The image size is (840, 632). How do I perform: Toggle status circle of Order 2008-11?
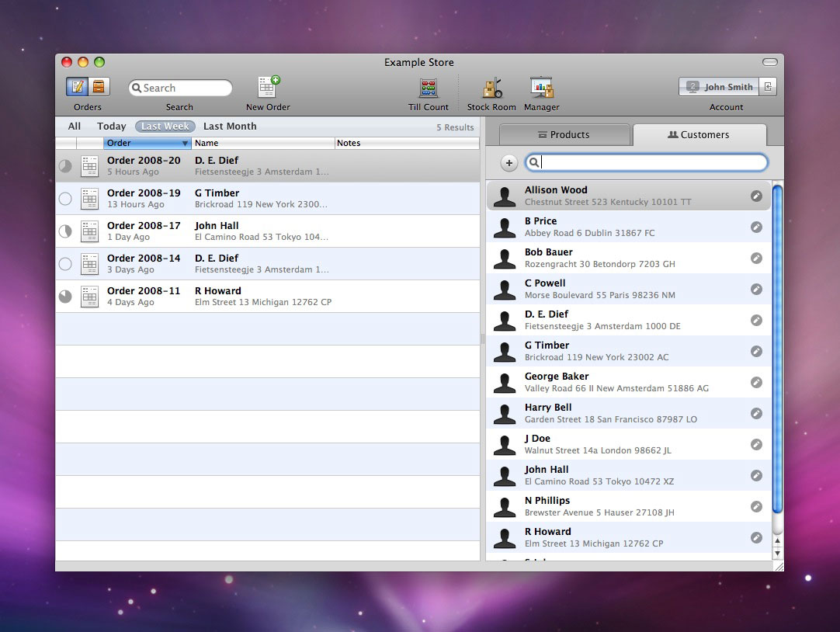(65, 297)
